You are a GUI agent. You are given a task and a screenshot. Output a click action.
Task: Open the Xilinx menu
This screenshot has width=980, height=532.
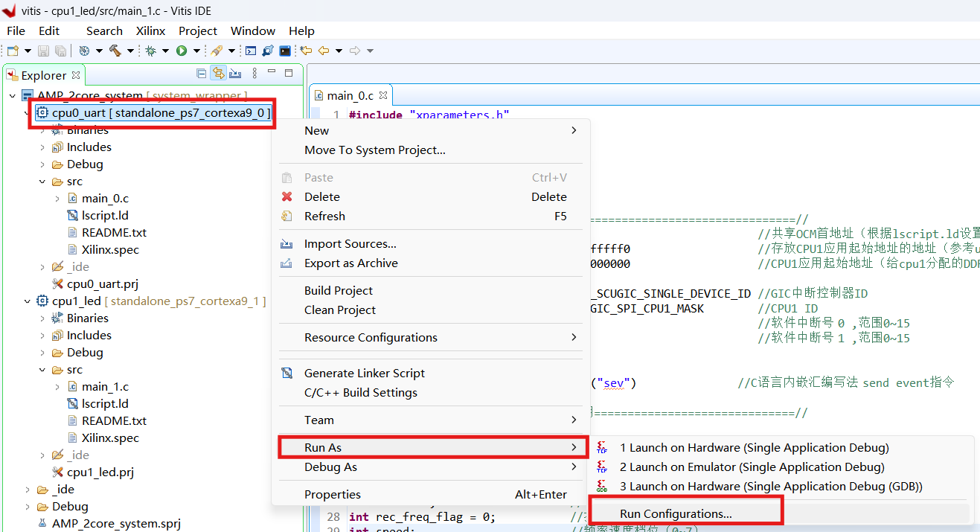point(150,31)
